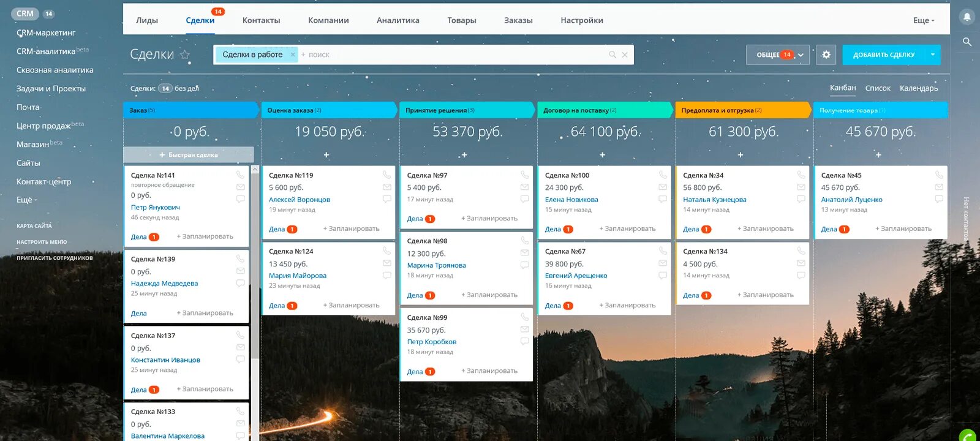Open the dropdown arrow next to ДОБАВИТЬ СДЕЛКУ

pos(933,55)
